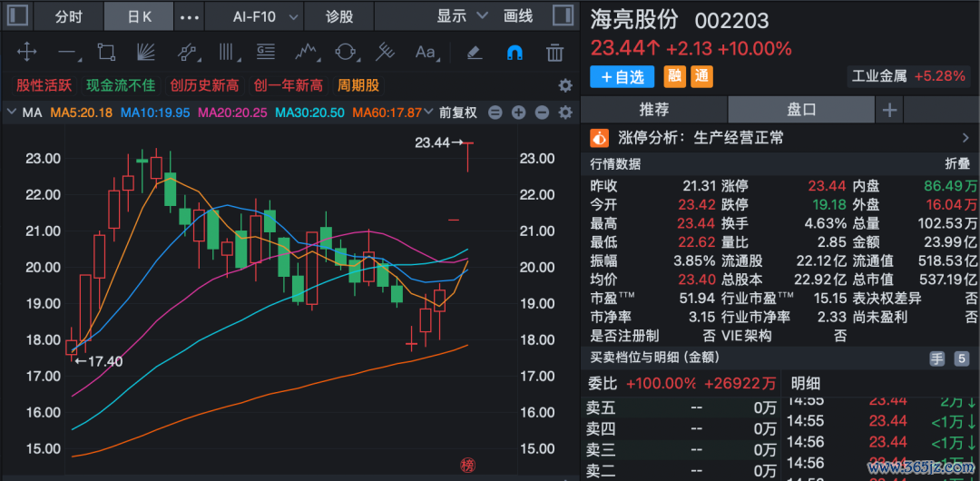Image resolution: width=980 pixels, height=481 pixels.
Task: Select the golden ratio levels tool
Action: [266, 52]
